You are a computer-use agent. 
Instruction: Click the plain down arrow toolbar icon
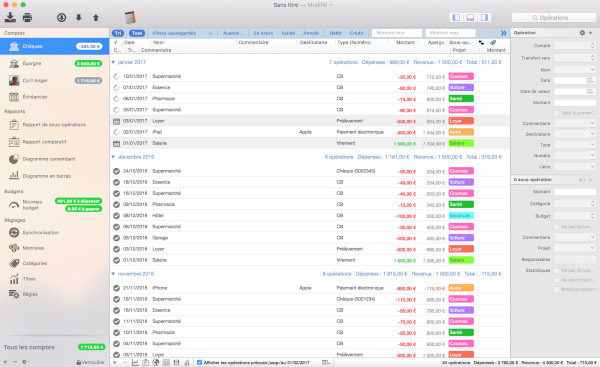click(x=78, y=17)
